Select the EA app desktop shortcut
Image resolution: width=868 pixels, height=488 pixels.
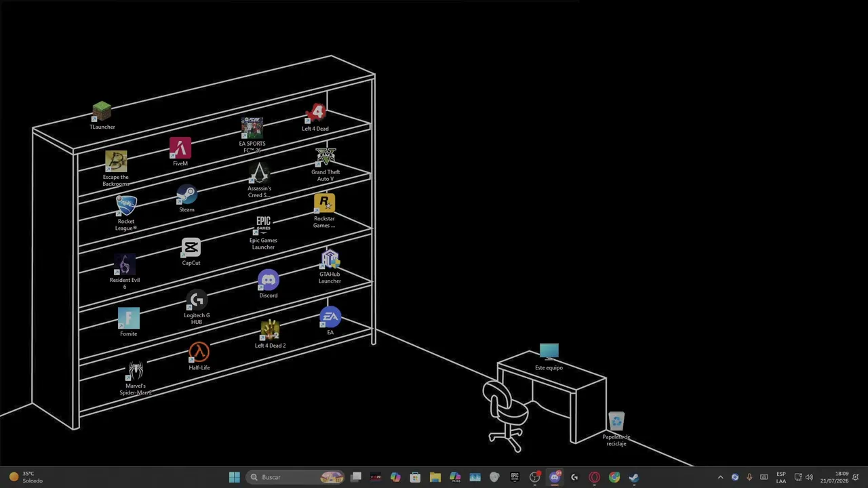(x=330, y=321)
